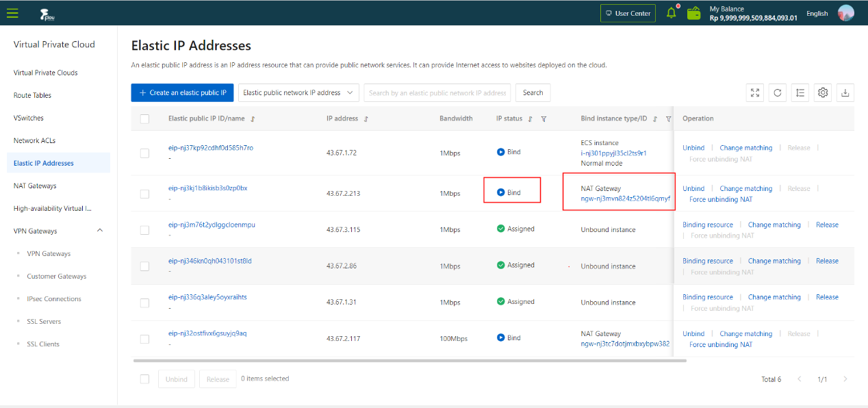The image size is (868, 408).
Task: Focus the elastic IP search input field
Action: (x=437, y=93)
